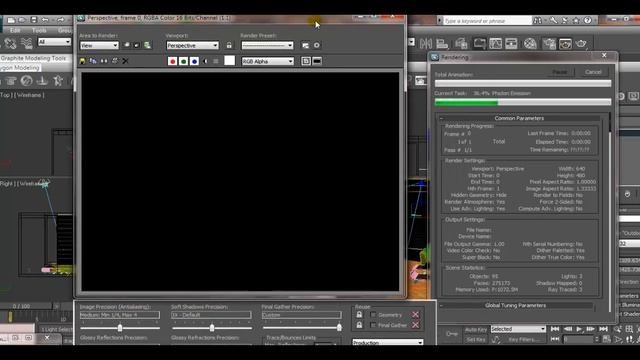Click the Play Animation button
This screenshot has height=360, width=640.
click(579, 329)
